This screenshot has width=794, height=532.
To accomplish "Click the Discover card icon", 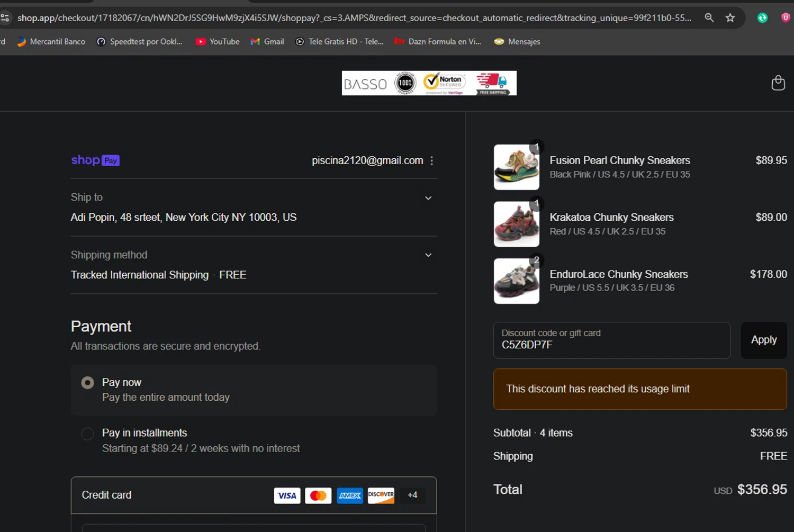I will click(x=381, y=495).
